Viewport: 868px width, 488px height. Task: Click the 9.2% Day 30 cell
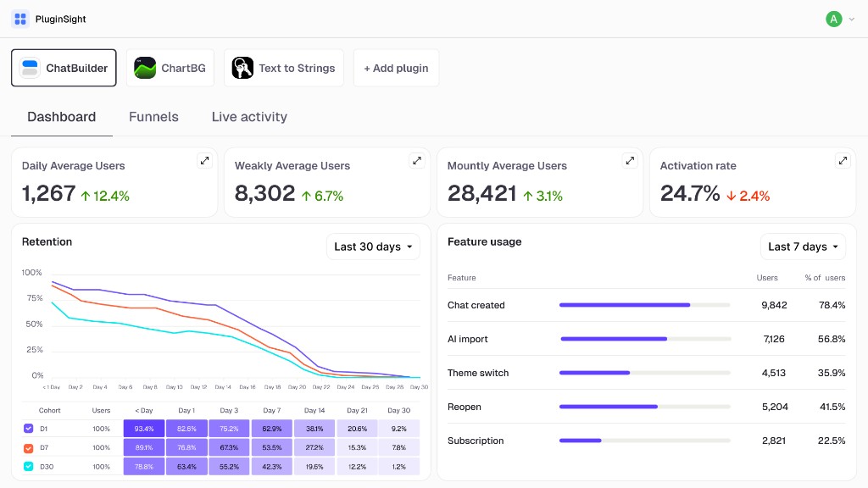point(399,429)
